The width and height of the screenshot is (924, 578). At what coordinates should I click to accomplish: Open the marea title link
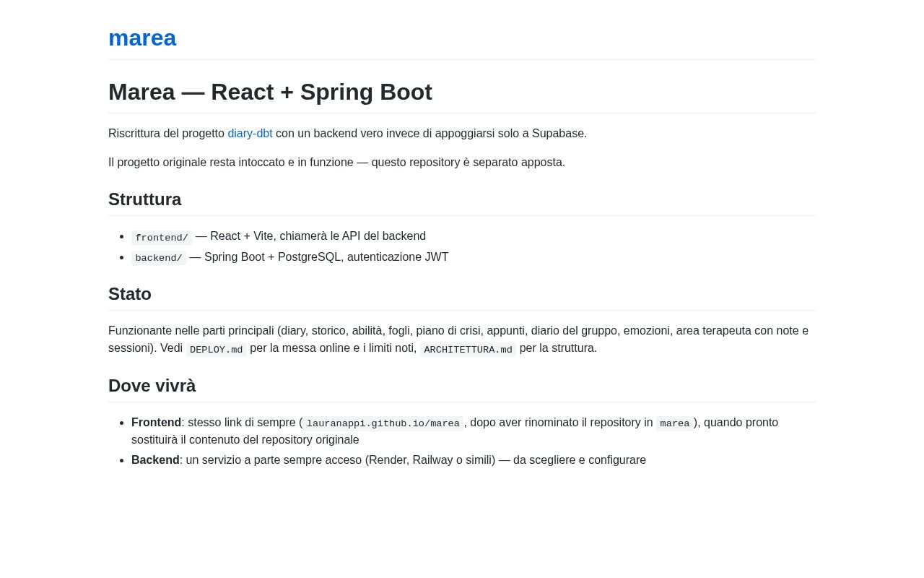[x=142, y=38]
